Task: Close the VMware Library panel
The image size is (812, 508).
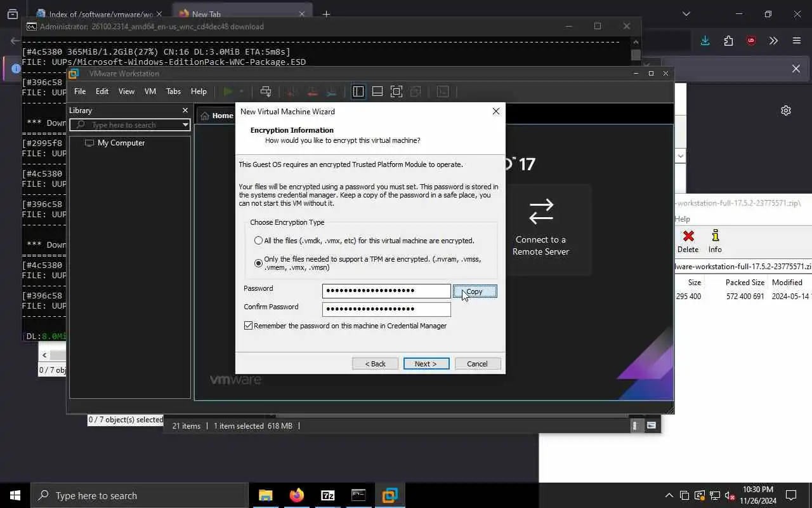Action: 185,110
